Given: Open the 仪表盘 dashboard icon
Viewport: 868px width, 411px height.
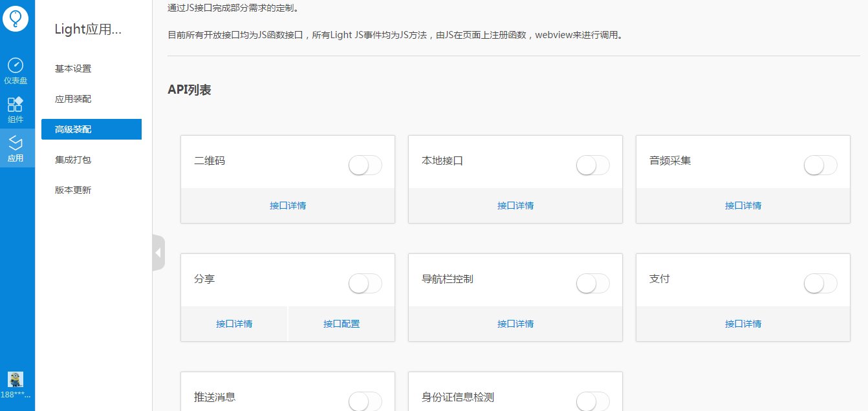Looking at the screenshot, I should pyautogui.click(x=16, y=71).
